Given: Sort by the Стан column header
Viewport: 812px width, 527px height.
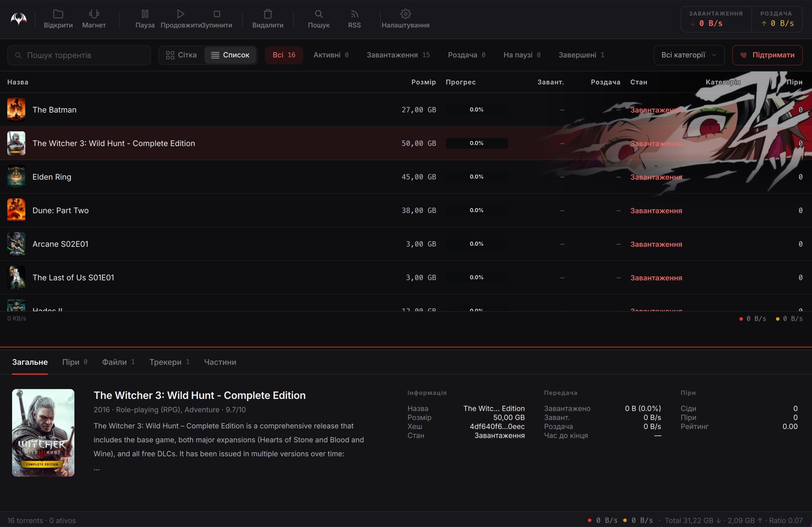Looking at the screenshot, I should 638,82.
